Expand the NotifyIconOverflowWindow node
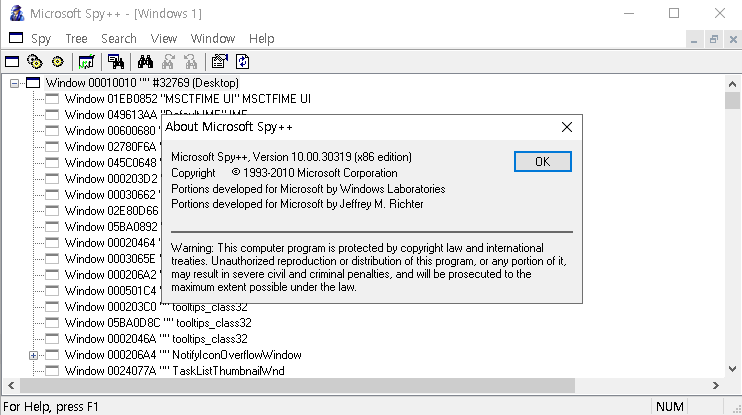The height and width of the screenshot is (415, 742). pos(33,355)
